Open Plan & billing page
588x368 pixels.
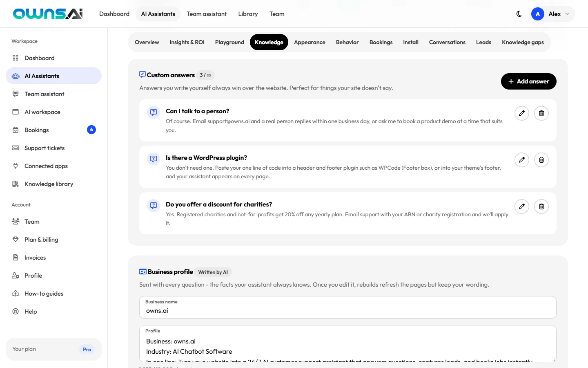coord(53,240)
